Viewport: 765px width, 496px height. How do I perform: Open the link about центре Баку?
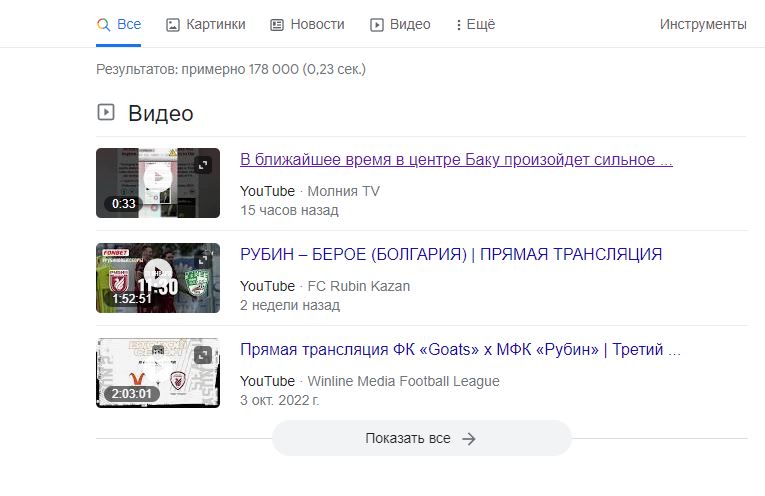pyautogui.click(x=456, y=160)
